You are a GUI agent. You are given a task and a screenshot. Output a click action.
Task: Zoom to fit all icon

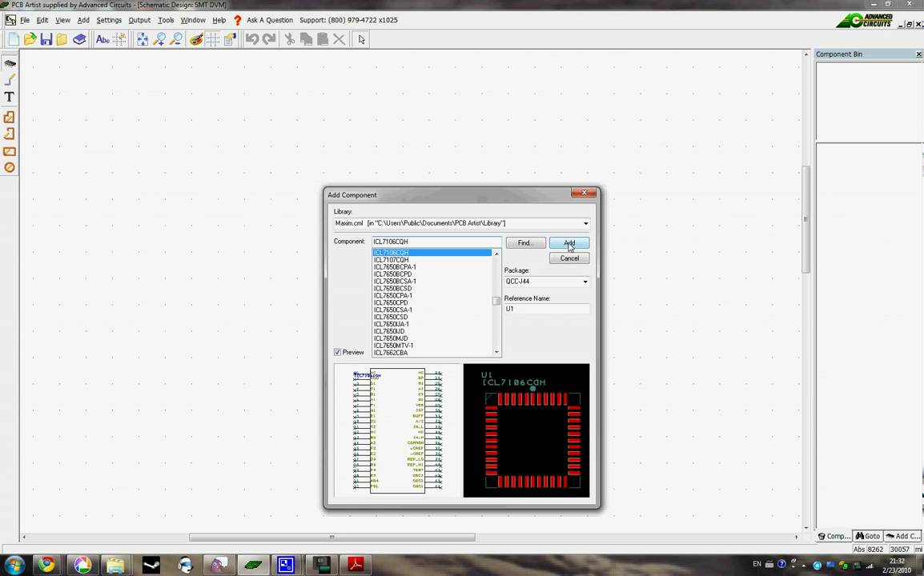click(143, 39)
